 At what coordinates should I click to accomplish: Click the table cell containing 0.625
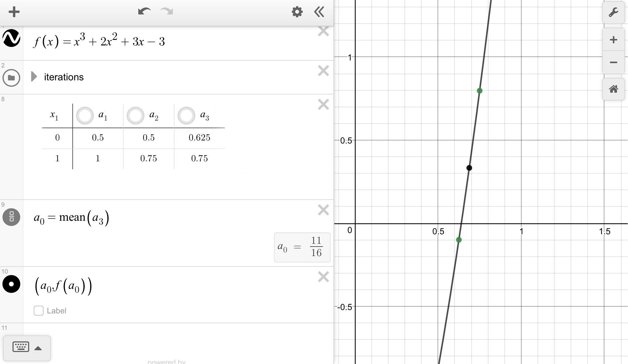(x=199, y=138)
